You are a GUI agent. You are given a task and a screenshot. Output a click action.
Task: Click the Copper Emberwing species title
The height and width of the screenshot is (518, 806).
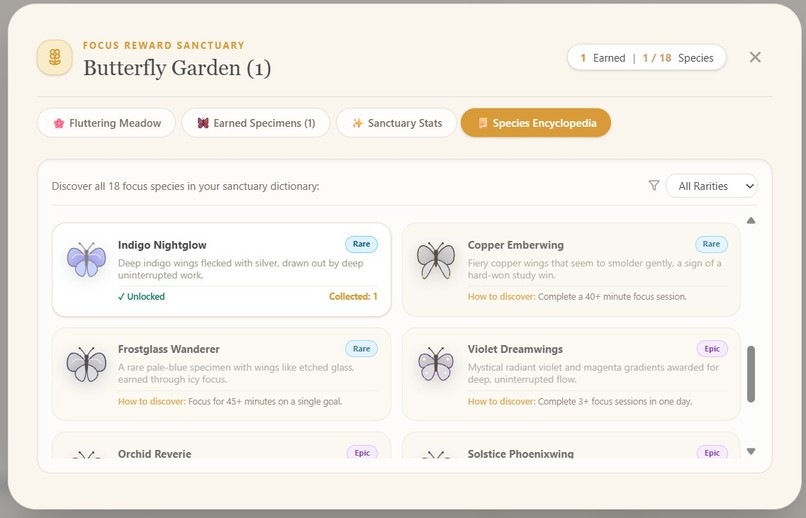tap(516, 245)
